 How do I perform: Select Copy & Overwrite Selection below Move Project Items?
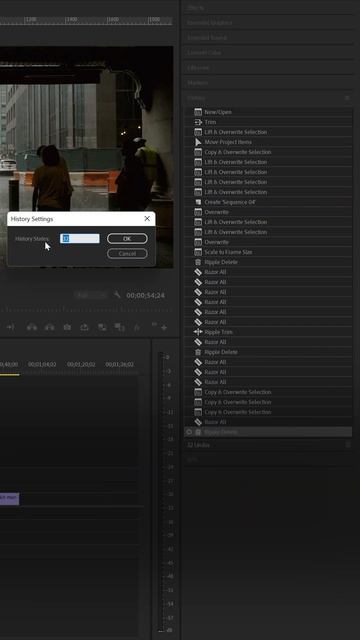point(268,152)
